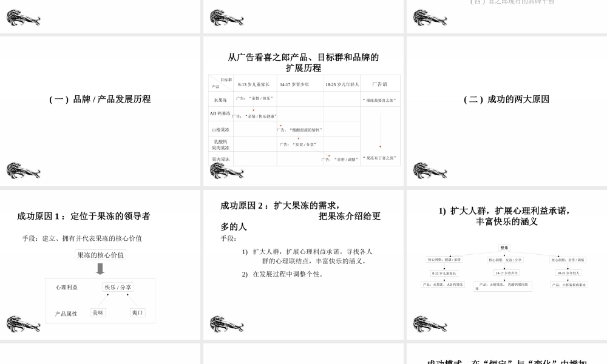Click dragon logo on 成功原因2 slide
This screenshot has height=364, width=607.
coord(226,324)
